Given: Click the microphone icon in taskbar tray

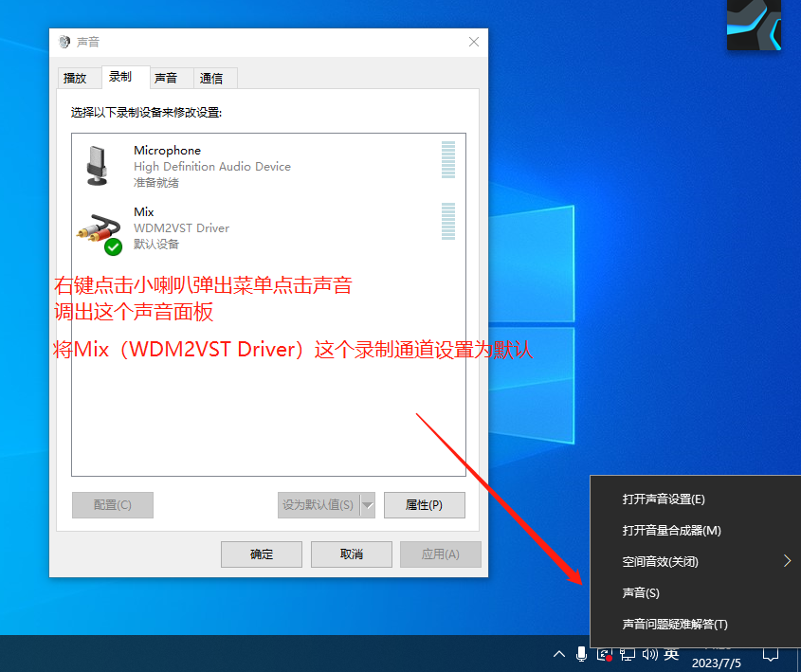Looking at the screenshot, I should pyautogui.click(x=581, y=654).
